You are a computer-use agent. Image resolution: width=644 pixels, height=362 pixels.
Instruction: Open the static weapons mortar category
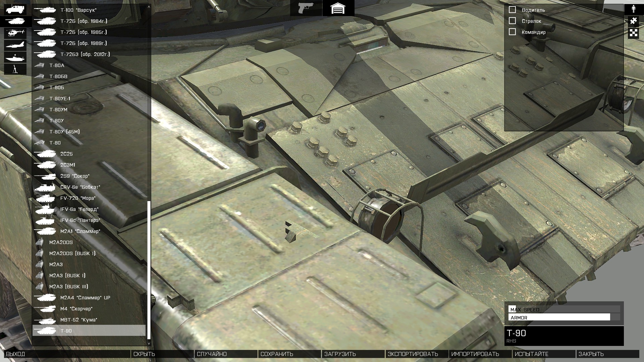coord(15,69)
